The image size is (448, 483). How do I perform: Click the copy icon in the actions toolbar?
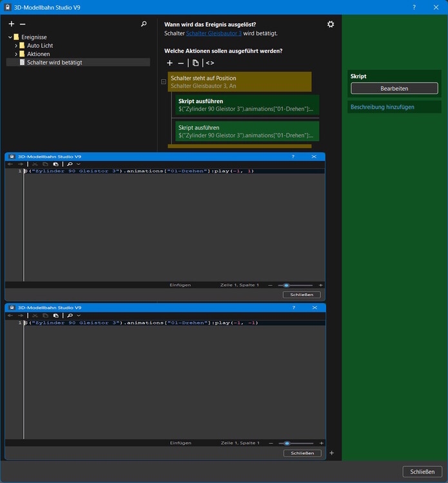point(196,63)
